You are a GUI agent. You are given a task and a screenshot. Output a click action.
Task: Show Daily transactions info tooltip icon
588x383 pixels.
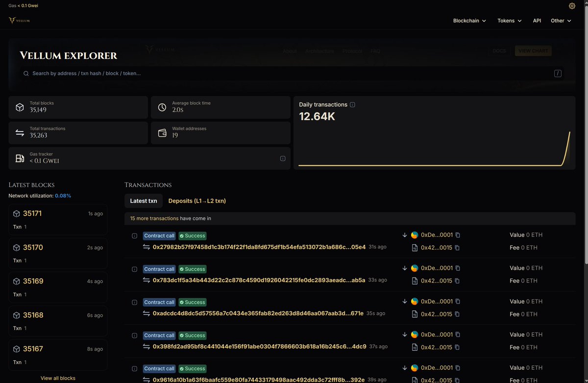click(352, 104)
